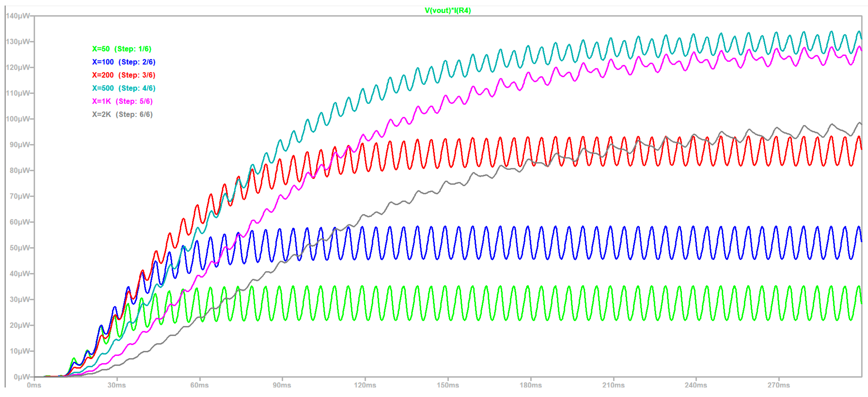Click the 90ms time axis label

click(282, 385)
